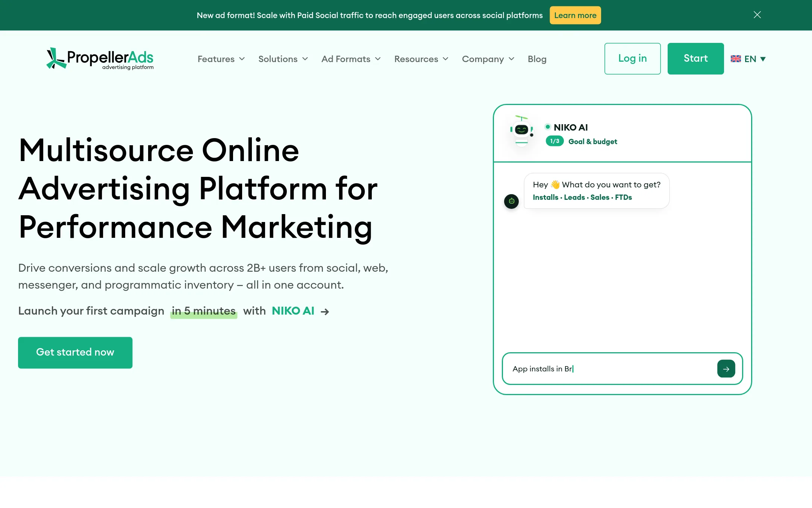Expand the Solutions dropdown menu
The width and height of the screenshot is (812, 508).
pyautogui.click(x=283, y=59)
